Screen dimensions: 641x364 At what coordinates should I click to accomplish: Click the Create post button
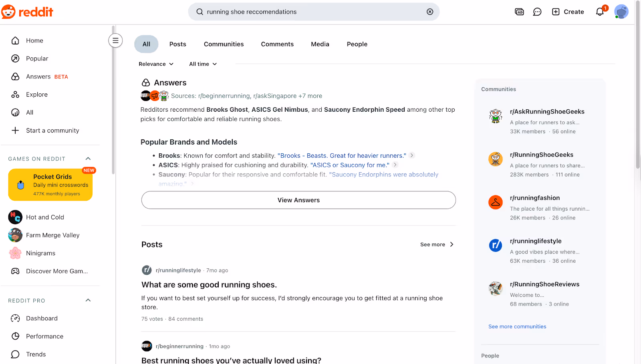(568, 12)
